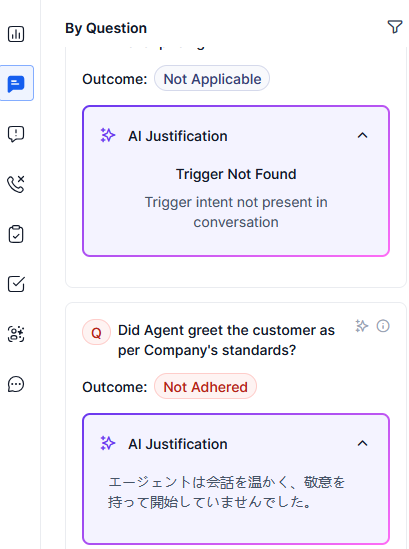
Task: Click the greeting question title text
Action: [x=226, y=340]
